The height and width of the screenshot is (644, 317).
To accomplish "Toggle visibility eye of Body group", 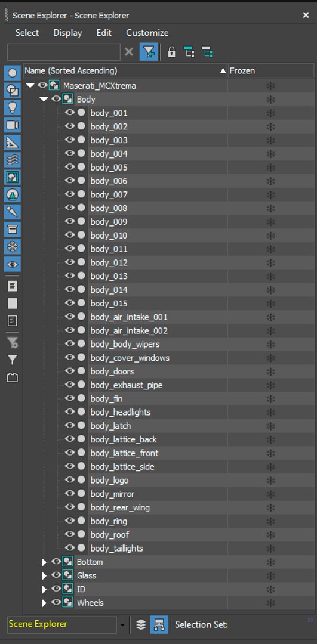I will [x=56, y=99].
